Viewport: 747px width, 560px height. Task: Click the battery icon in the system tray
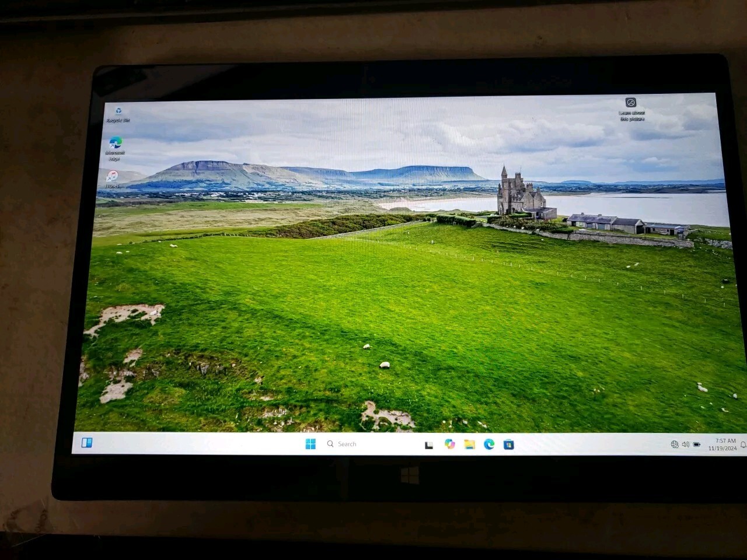(x=697, y=444)
